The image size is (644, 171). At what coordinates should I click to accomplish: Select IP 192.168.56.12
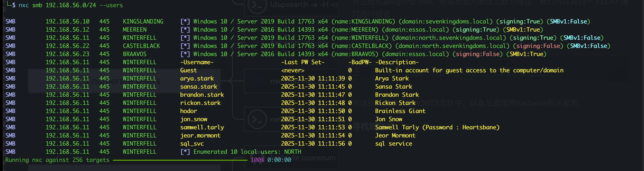click(67, 30)
